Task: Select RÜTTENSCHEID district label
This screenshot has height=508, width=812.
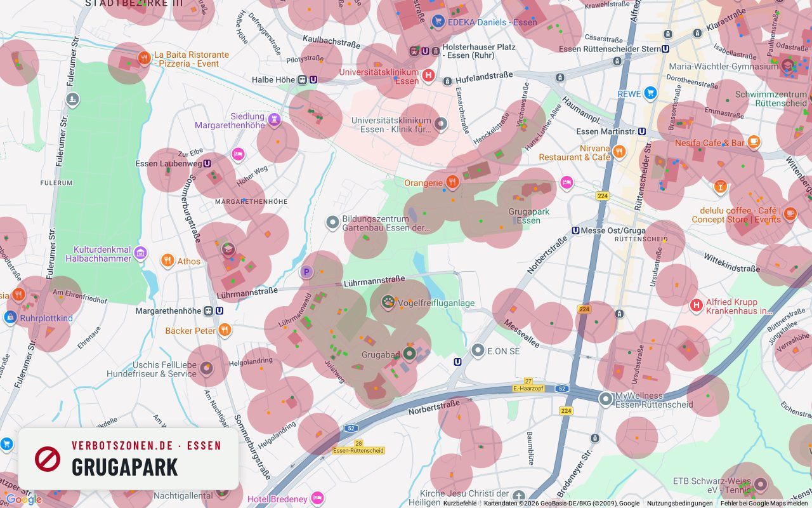Action: [x=641, y=239]
